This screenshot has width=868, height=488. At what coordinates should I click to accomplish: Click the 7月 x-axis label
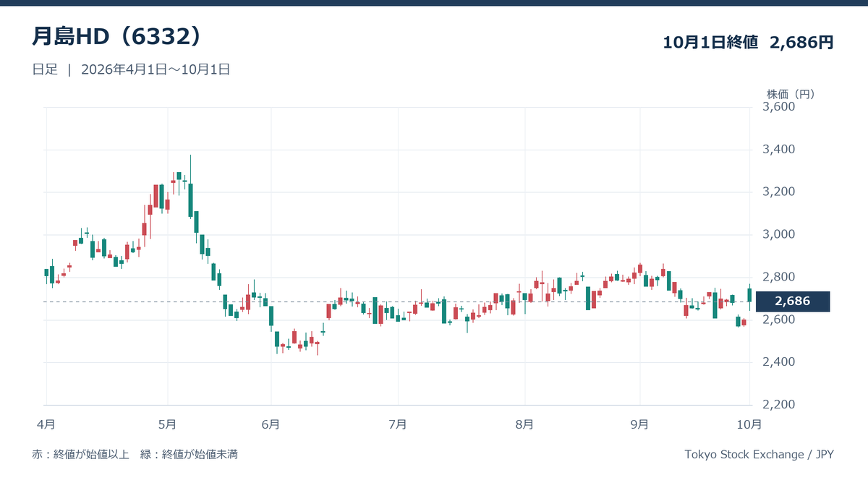[397, 424]
